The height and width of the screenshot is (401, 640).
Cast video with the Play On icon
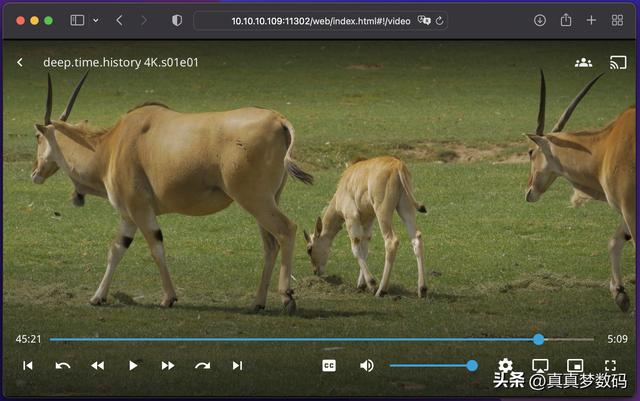(x=618, y=62)
